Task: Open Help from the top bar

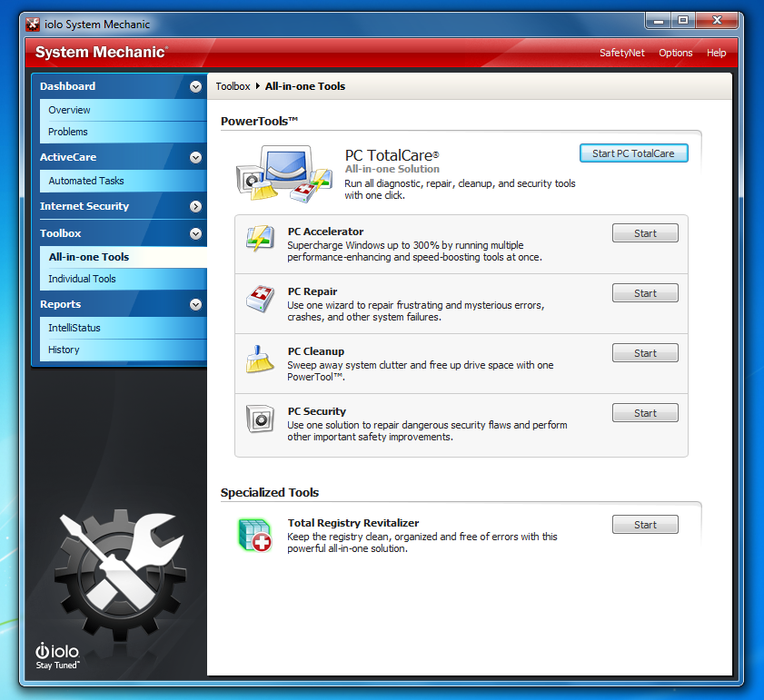Action: (x=716, y=53)
